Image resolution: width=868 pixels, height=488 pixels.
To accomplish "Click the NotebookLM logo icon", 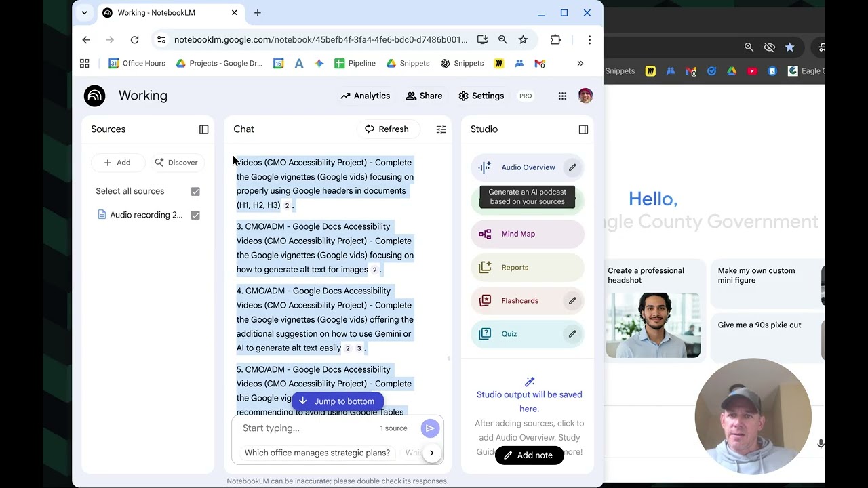I will point(95,96).
